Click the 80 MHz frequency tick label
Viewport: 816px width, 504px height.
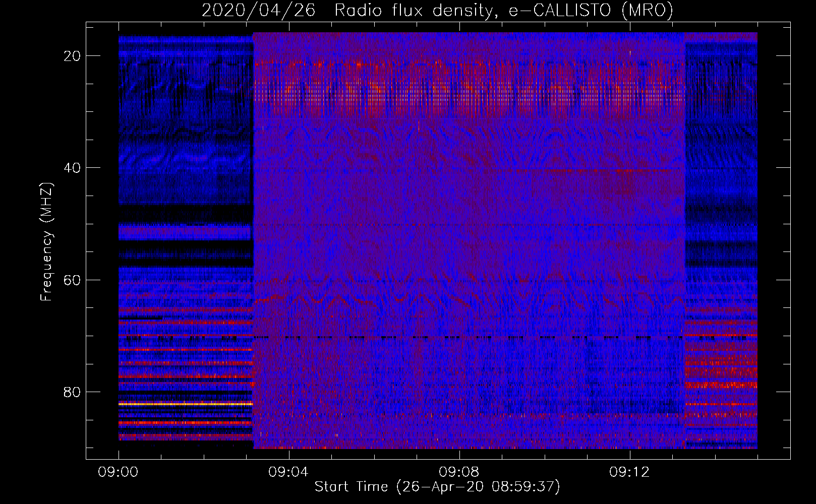[x=73, y=392]
